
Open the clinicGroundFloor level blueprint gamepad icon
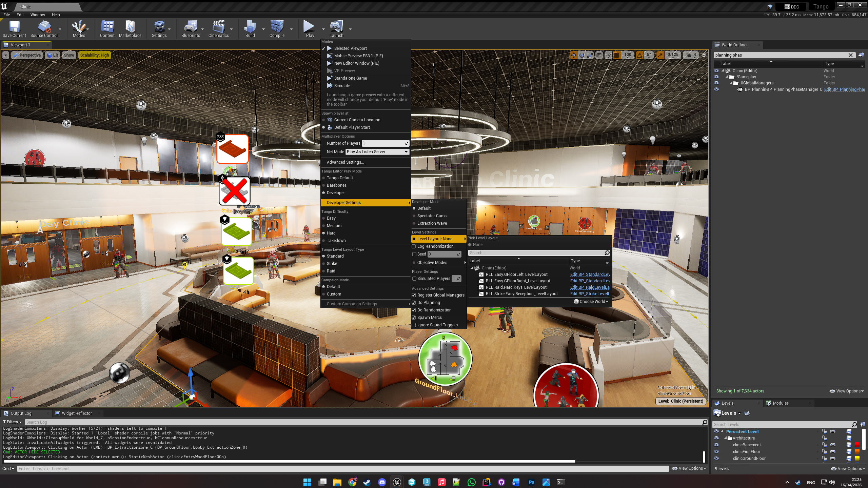pyautogui.click(x=832, y=458)
